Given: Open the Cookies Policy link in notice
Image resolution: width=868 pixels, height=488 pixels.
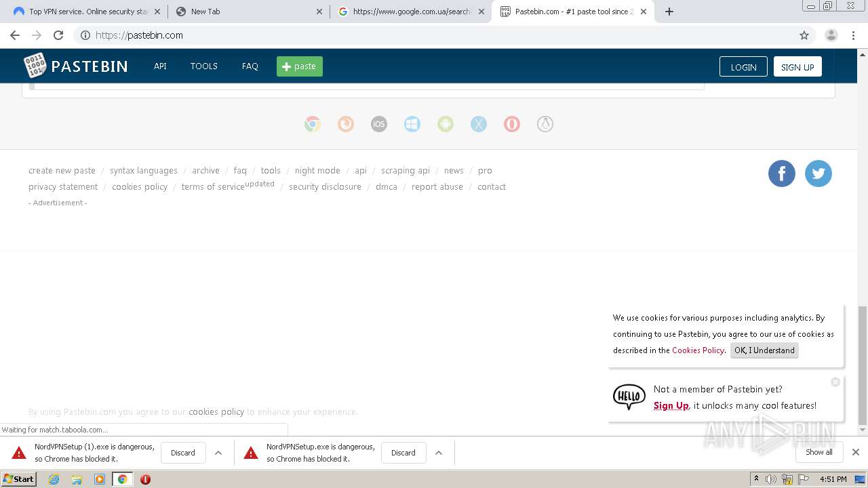Looking at the screenshot, I should pos(698,350).
